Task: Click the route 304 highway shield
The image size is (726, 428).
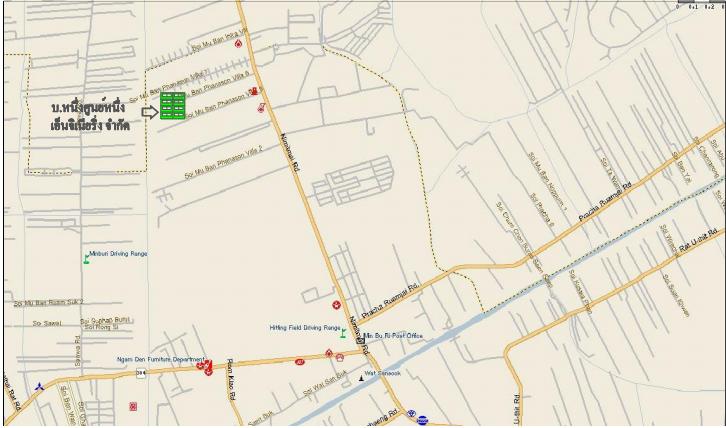Action: point(141,372)
